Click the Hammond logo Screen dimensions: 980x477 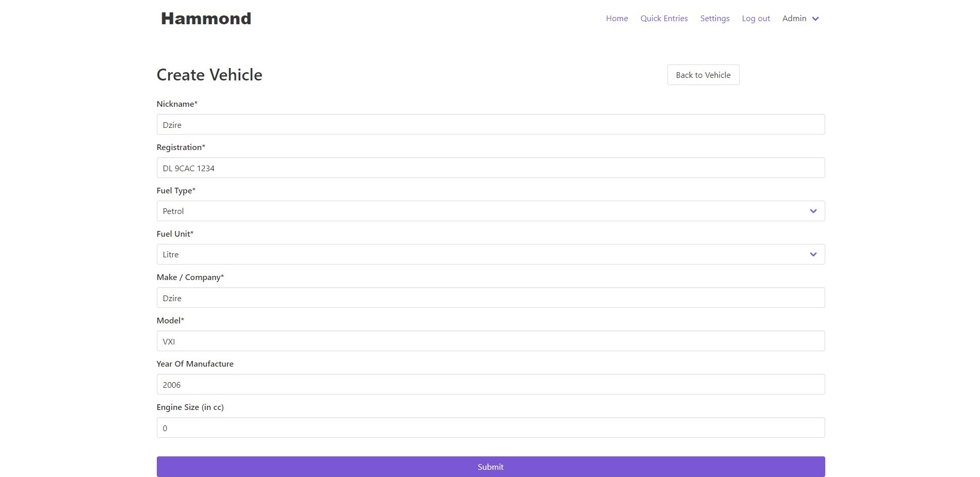pyautogui.click(x=205, y=18)
